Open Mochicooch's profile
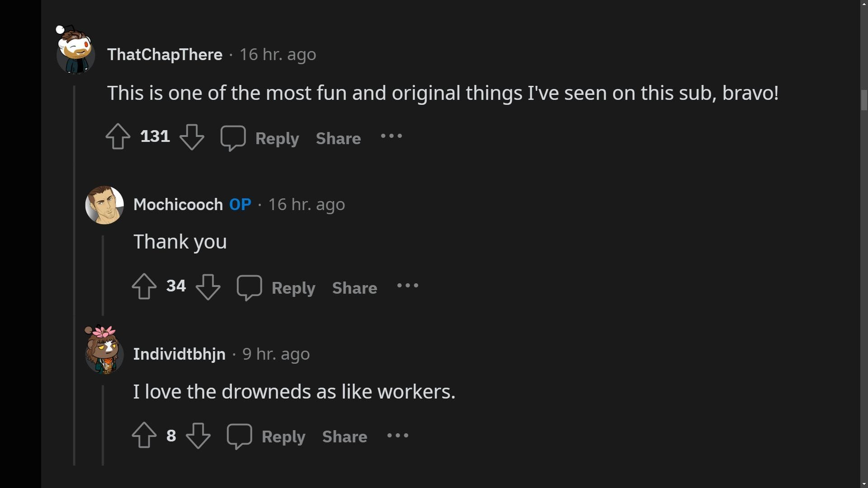Image resolution: width=868 pixels, height=488 pixels. click(x=178, y=204)
